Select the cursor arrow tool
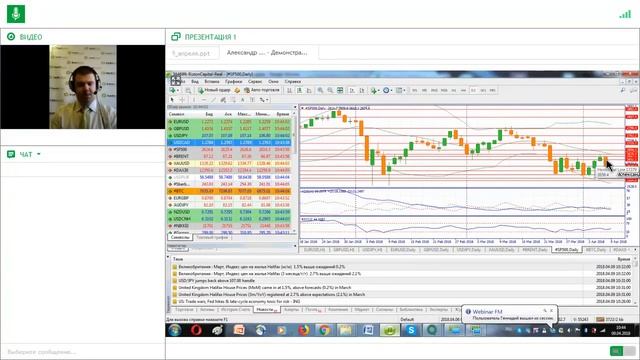This screenshot has height=360, width=640. pos(172,100)
